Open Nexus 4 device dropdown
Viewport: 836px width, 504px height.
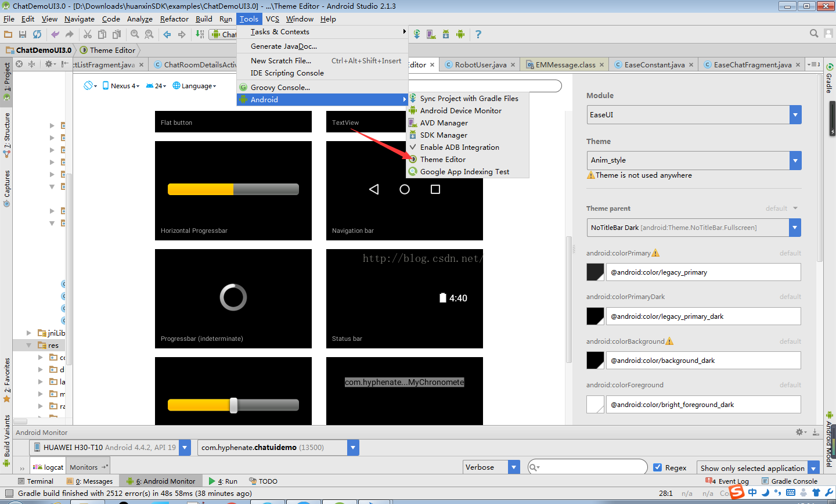[121, 86]
